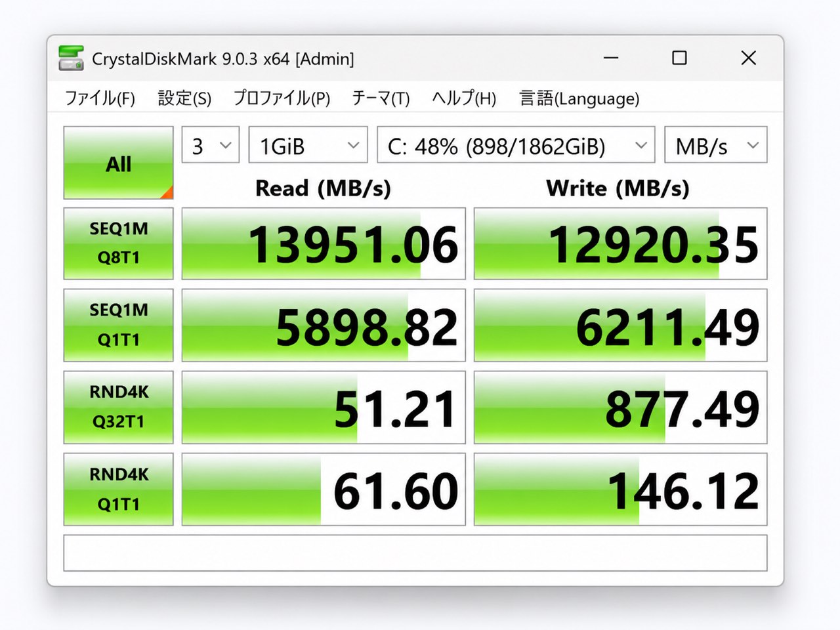Click the 146.12 random write result
The width and height of the screenshot is (840, 630).
click(x=620, y=489)
